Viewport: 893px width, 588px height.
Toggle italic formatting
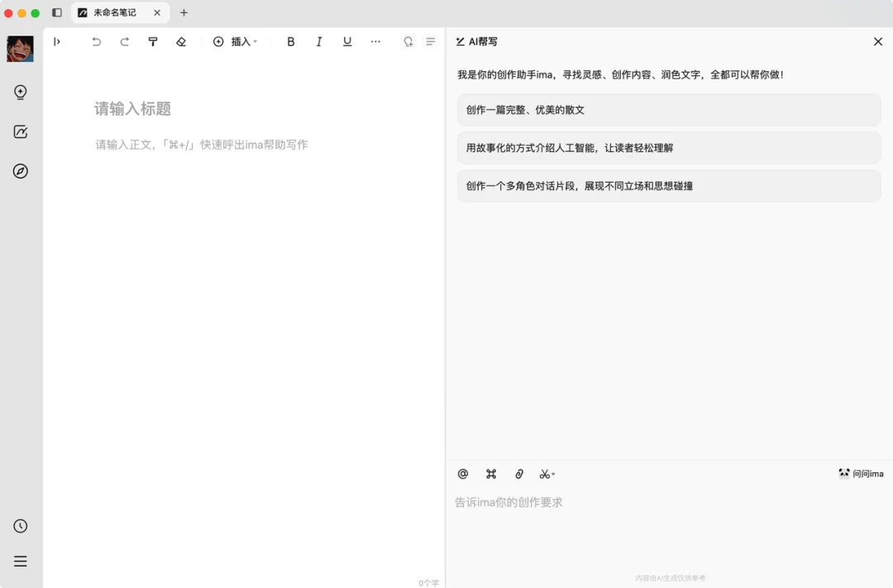tap(319, 41)
